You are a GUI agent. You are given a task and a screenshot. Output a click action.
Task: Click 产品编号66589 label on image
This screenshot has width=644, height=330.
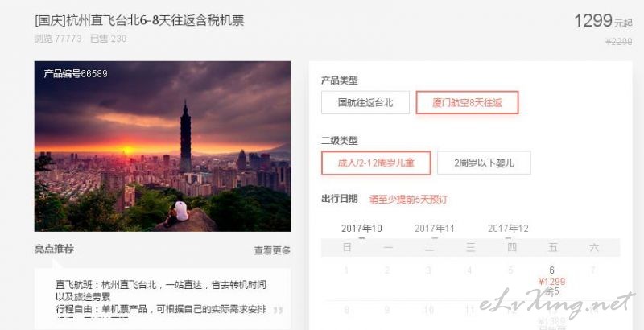pyautogui.click(x=76, y=74)
